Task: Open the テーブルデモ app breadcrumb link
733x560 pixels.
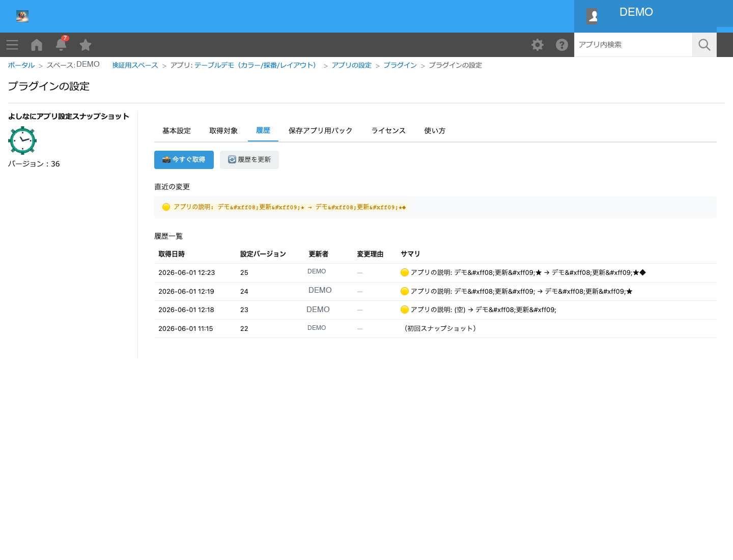Action: tap(257, 65)
